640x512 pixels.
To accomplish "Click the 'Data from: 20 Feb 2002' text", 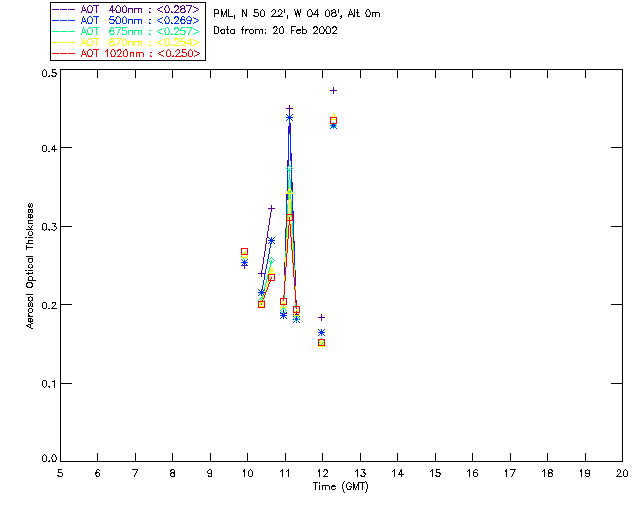I will (276, 30).
